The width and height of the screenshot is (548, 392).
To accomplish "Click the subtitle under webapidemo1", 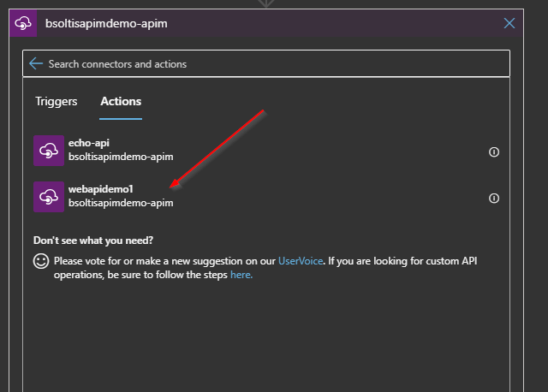I will pos(121,204).
